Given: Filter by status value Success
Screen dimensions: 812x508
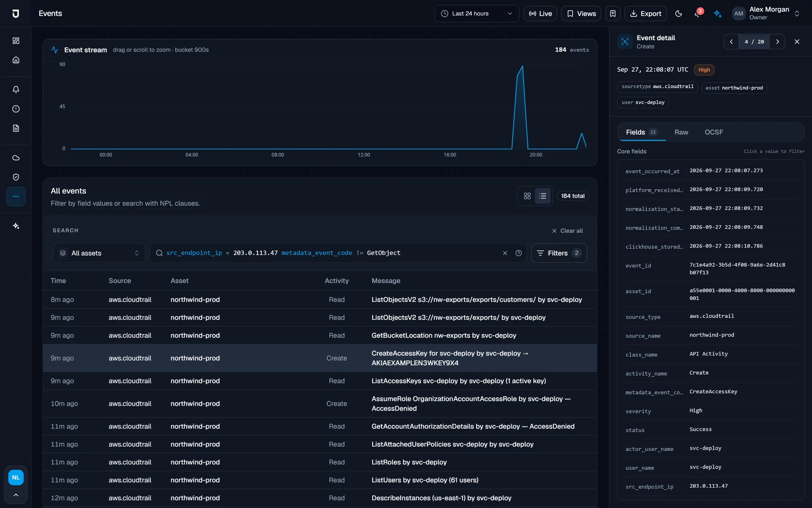Looking at the screenshot, I should click(x=700, y=429).
